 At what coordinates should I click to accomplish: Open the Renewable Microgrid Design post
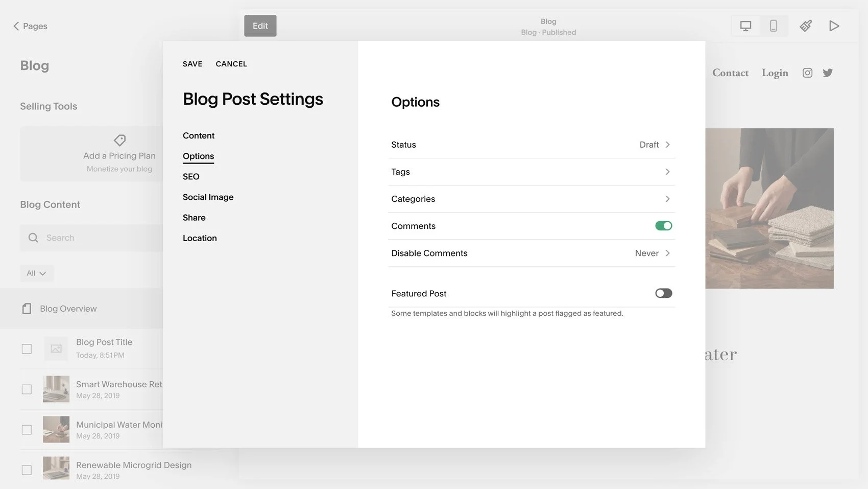pyautogui.click(x=133, y=465)
